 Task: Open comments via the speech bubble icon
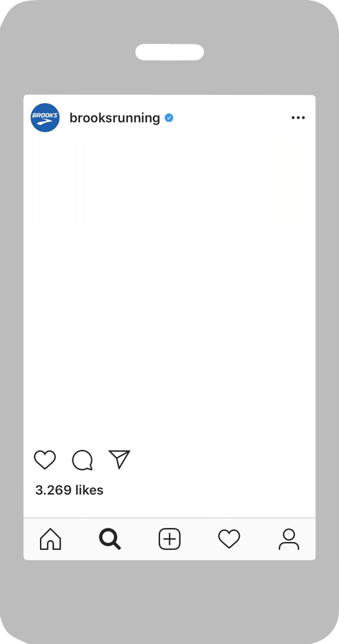82,460
